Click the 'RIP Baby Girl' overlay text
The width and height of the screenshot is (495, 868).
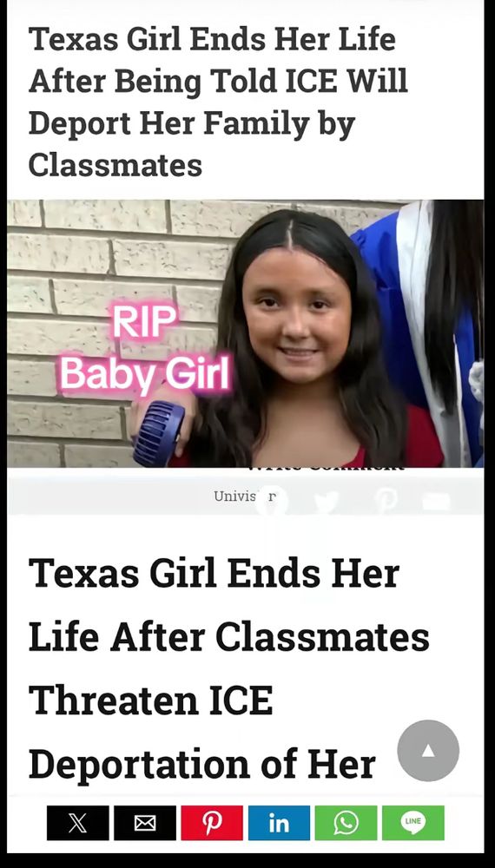click(x=145, y=349)
